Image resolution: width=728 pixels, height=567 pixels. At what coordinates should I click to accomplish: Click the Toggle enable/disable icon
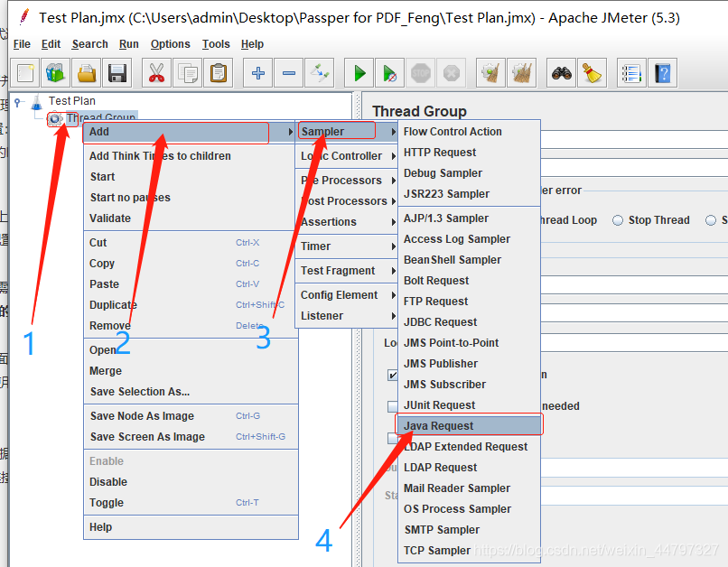point(320,73)
